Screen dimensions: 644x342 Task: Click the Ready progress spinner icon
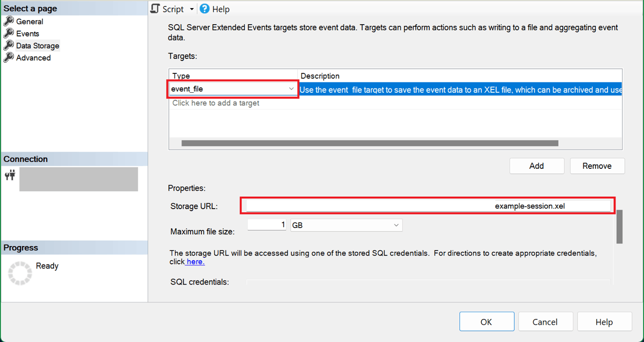click(x=20, y=273)
